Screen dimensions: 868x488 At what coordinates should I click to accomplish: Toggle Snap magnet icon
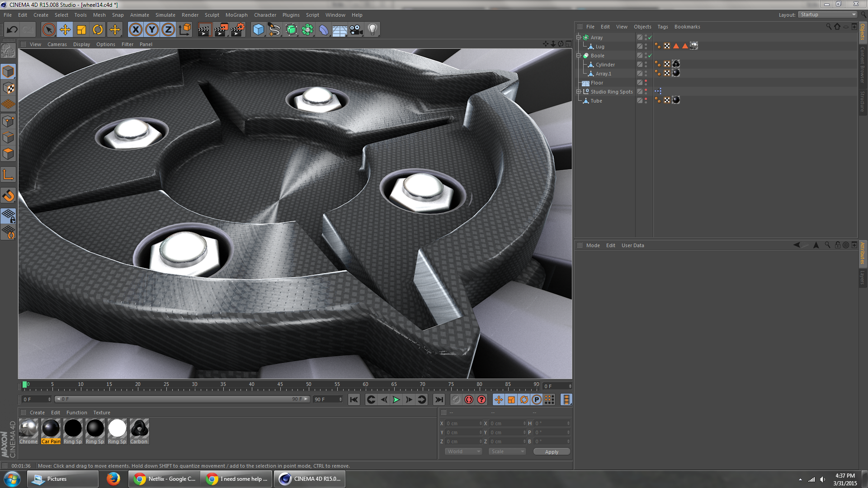click(8, 196)
